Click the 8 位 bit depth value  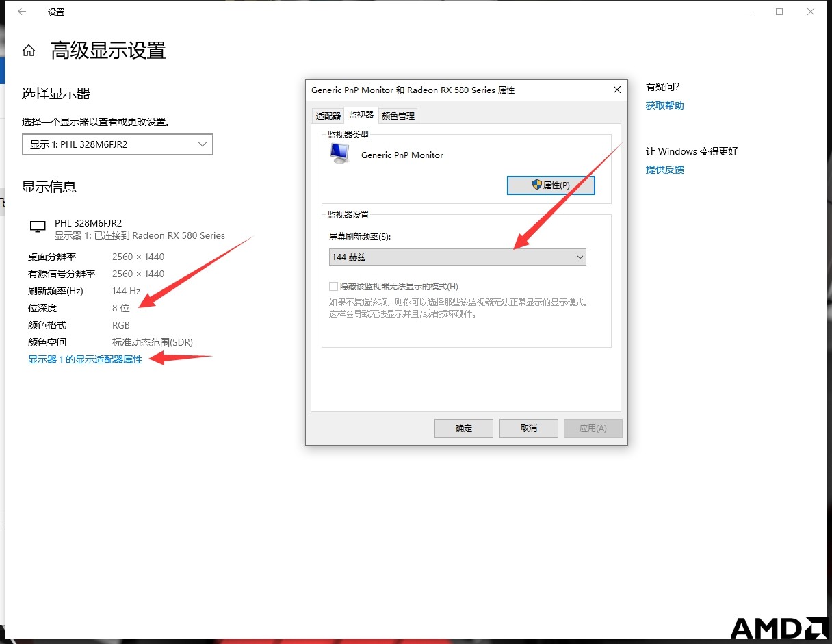point(121,308)
